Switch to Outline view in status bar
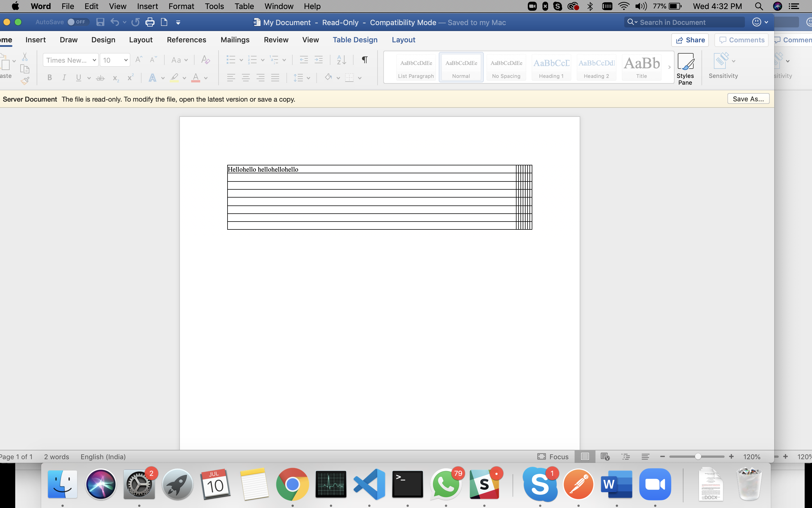The width and height of the screenshot is (812, 508). tap(625, 457)
